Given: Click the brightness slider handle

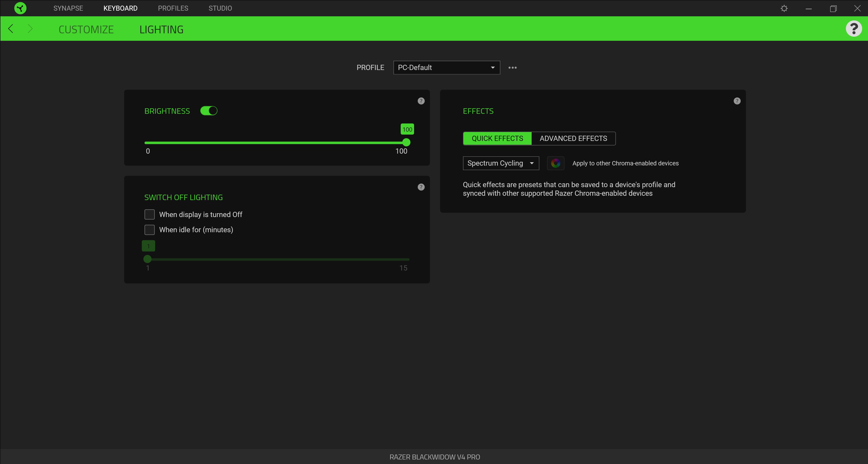Looking at the screenshot, I should click(406, 143).
